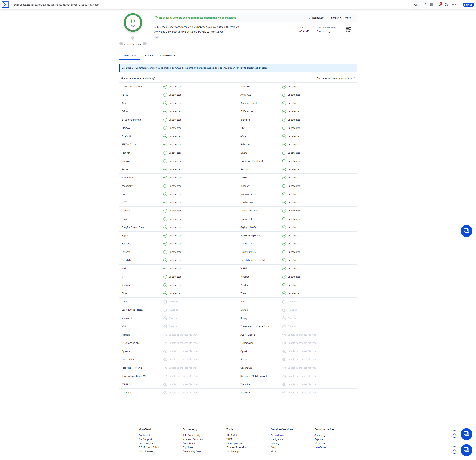Image resolution: width=476 pixels, height=460 pixels.
Task: Open the Privacy Policy footer link
Action: point(152,447)
